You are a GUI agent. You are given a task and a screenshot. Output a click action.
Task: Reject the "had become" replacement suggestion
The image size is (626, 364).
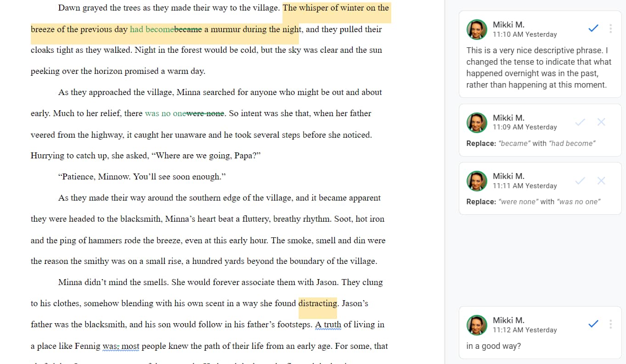point(601,122)
